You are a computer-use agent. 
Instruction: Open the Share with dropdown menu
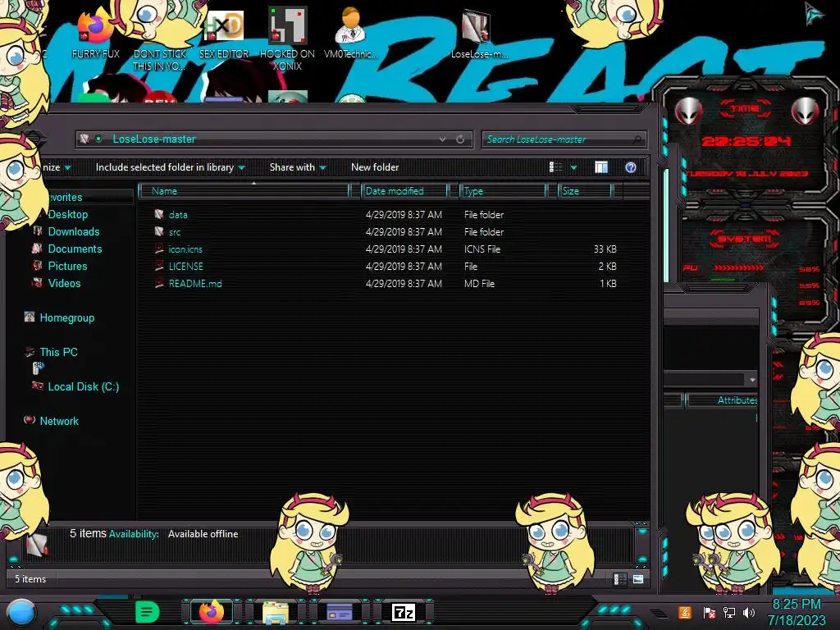coord(297,167)
